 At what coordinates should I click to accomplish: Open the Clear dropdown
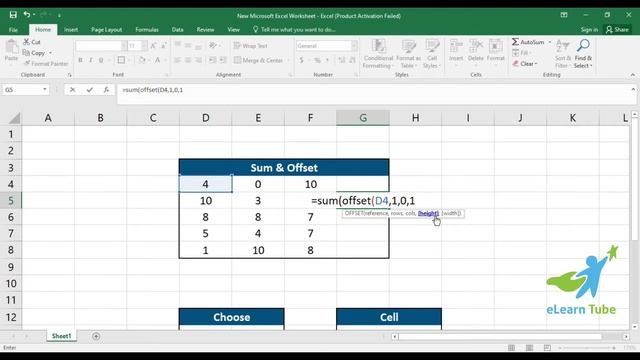point(525,64)
